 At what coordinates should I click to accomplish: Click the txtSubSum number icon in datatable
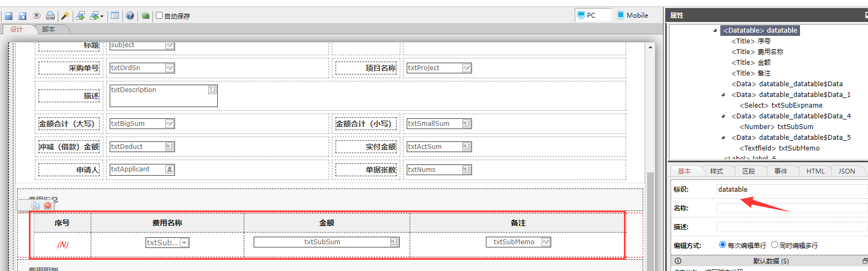click(x=394, y=242)
